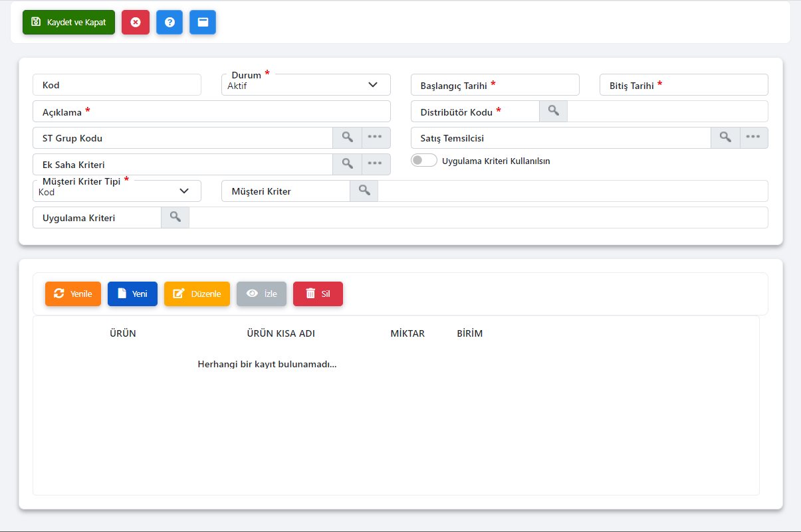Image resolution: width=801 pixels, height=532 pixels.
Task: Sort by ÜRÜN column header
Action: coord(123,333)
